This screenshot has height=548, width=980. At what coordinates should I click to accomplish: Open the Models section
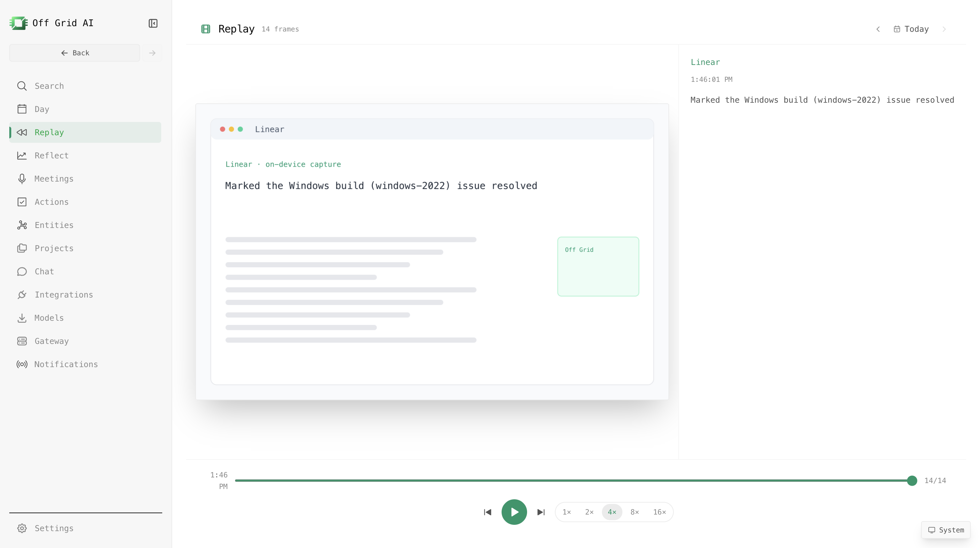85,318
